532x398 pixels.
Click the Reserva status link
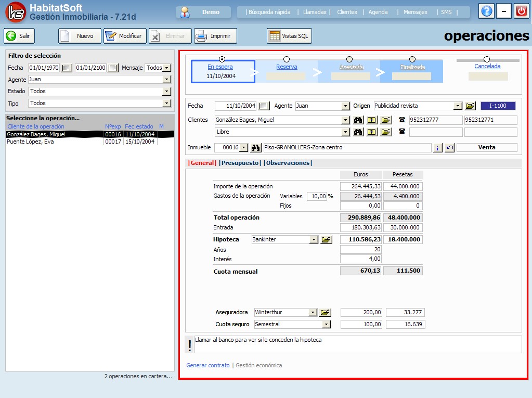point(287,67)
